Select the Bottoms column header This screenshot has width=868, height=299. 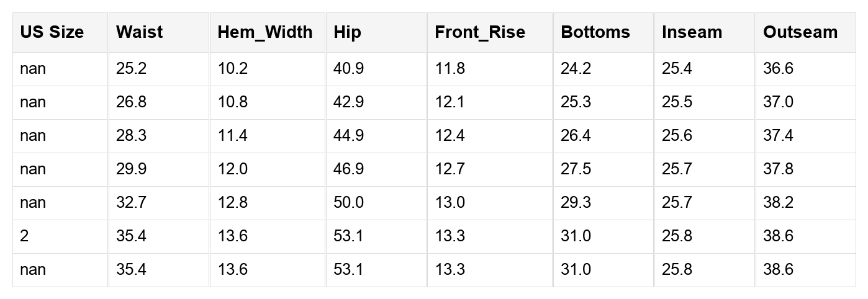604,32
